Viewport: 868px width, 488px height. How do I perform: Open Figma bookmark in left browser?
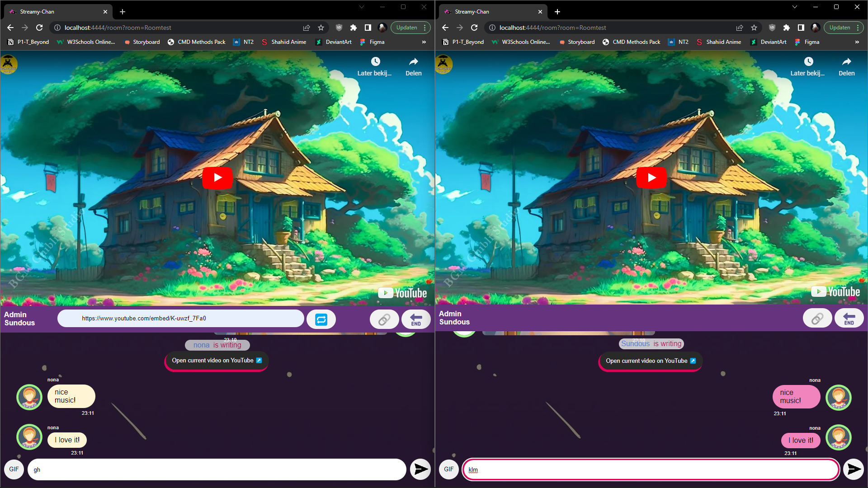[x=372, y=42]
